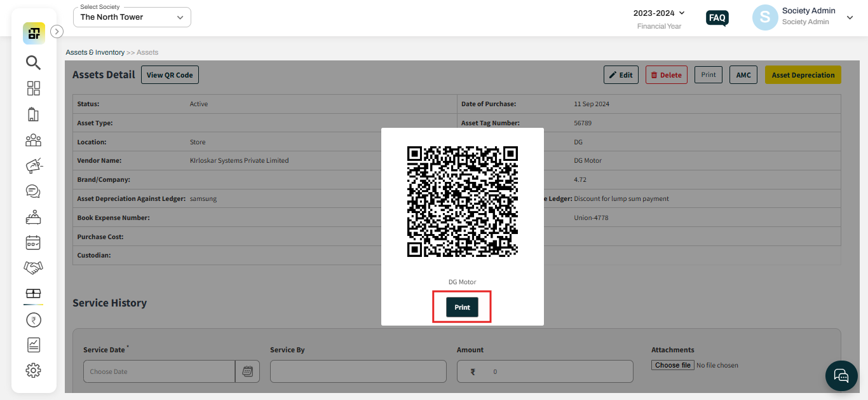Image resolution: width=868 pixels, height=400 pixels.
Task: Open the chat bubbles icon in sidebar
Action: [x=33, y=191]
